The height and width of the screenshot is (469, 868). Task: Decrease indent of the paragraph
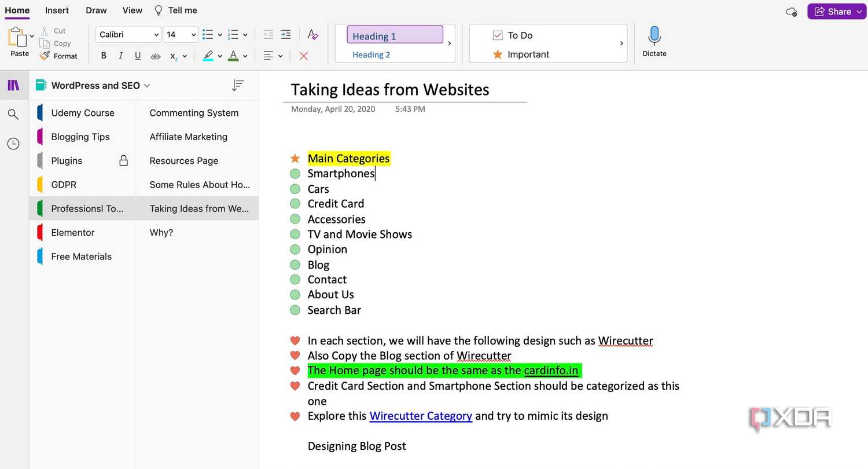pyautogui.click(x=268, y=35)
